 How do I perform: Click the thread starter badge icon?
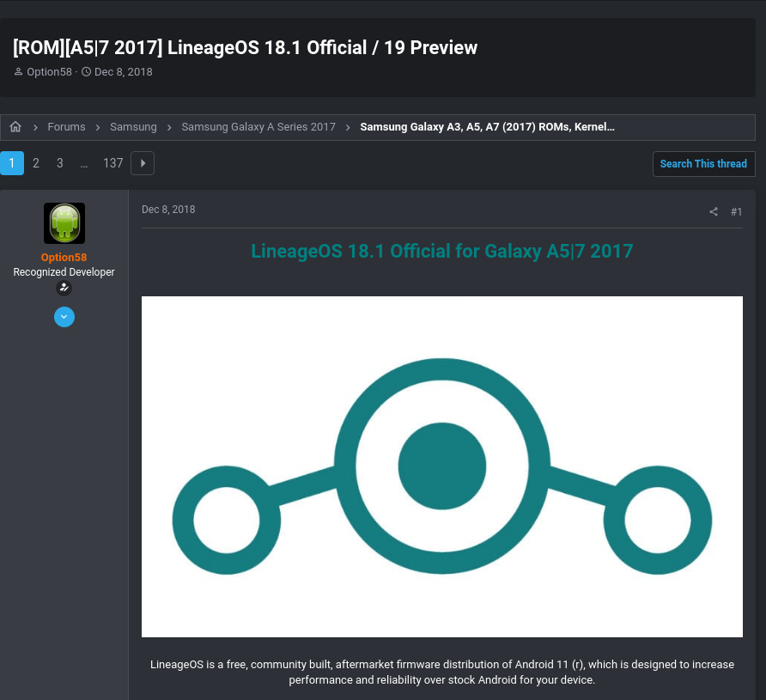pyautogui.click(x=64, y=289)
